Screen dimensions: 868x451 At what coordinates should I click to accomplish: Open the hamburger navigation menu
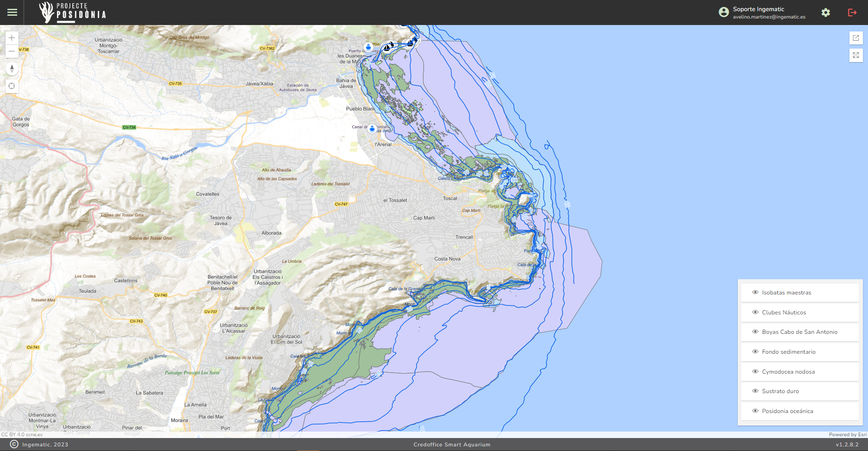13,13
